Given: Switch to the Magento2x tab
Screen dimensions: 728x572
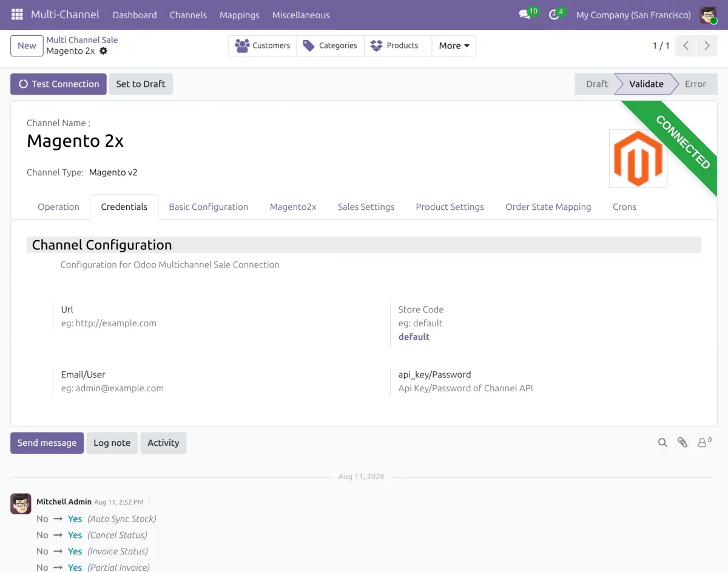Looking at the screenshot, I should pyautogui.click(x=293, y=207).
